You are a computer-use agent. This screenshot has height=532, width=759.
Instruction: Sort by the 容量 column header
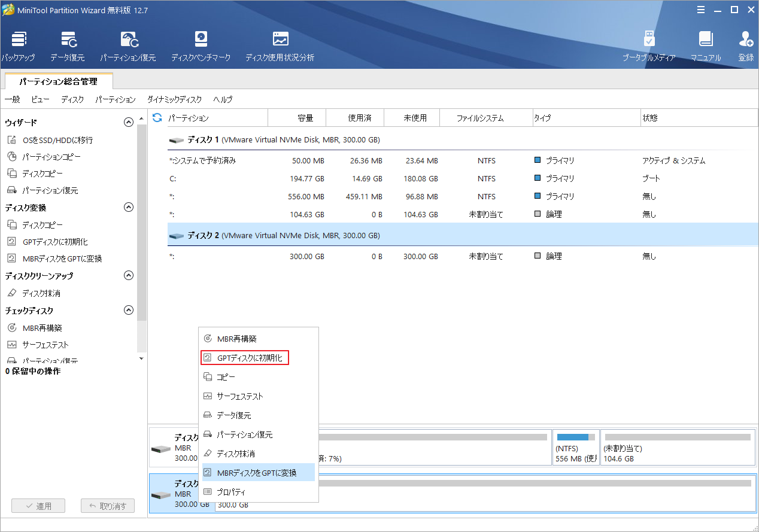tap(297, 118)
